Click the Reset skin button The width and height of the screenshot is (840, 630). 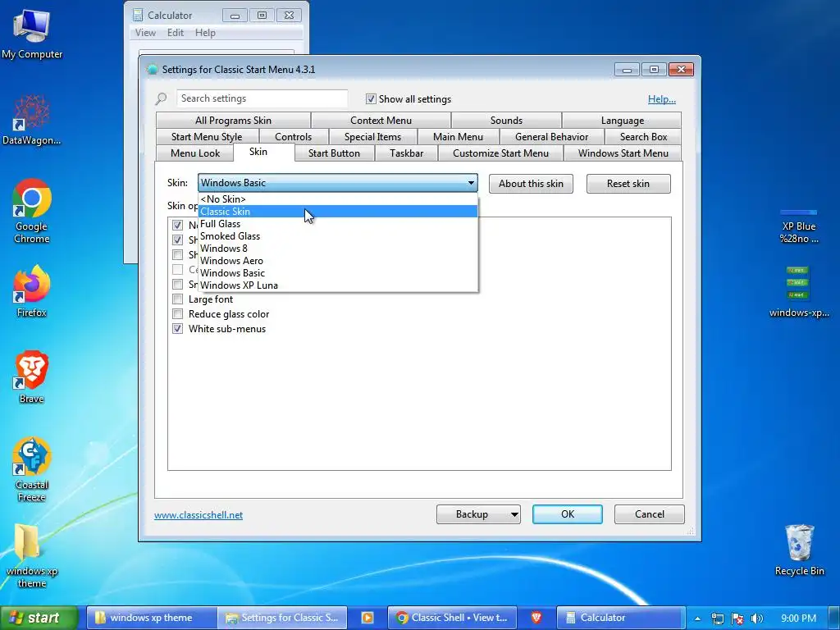[x=628, y=184]
